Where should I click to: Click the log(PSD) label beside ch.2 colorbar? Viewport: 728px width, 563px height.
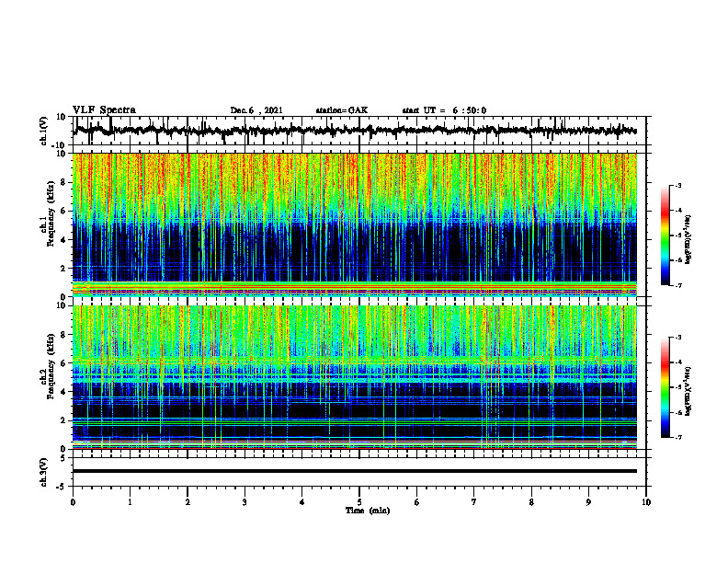point(688,391)
